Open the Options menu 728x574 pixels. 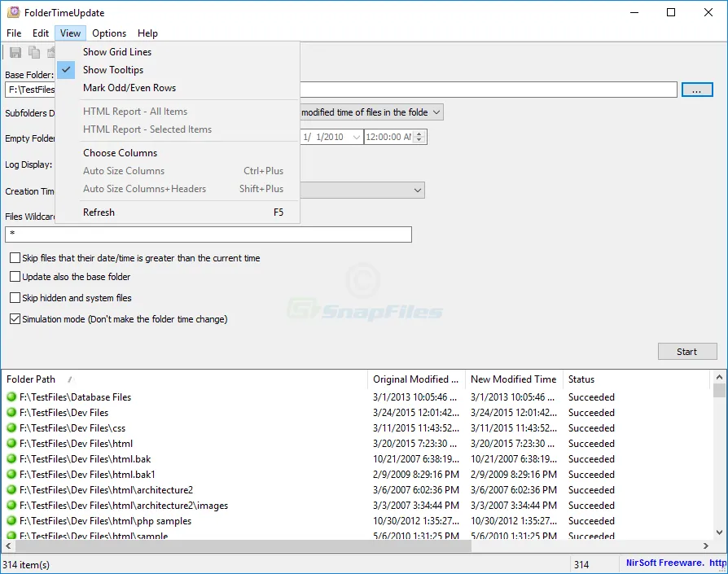pyautogui.click(x=109, y=33)
